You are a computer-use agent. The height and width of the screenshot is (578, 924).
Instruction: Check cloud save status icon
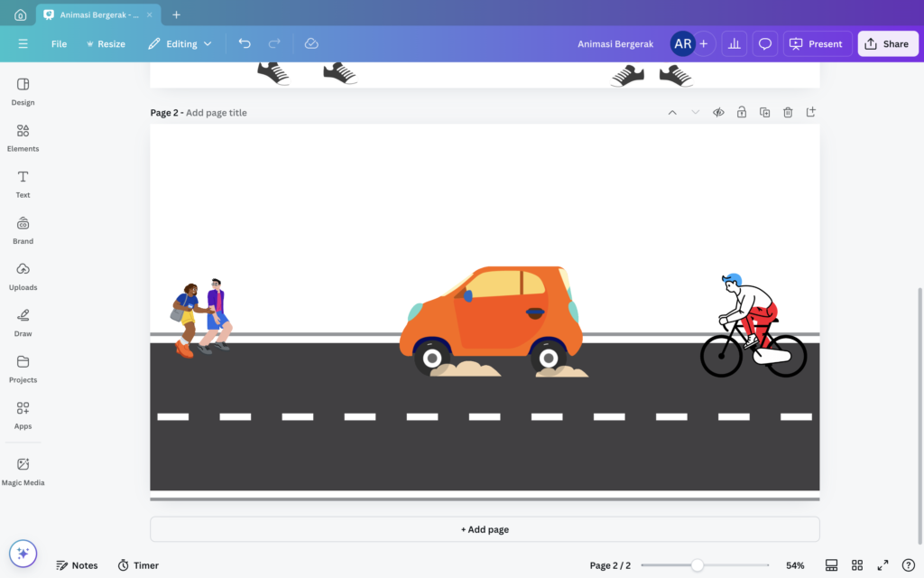311,43
